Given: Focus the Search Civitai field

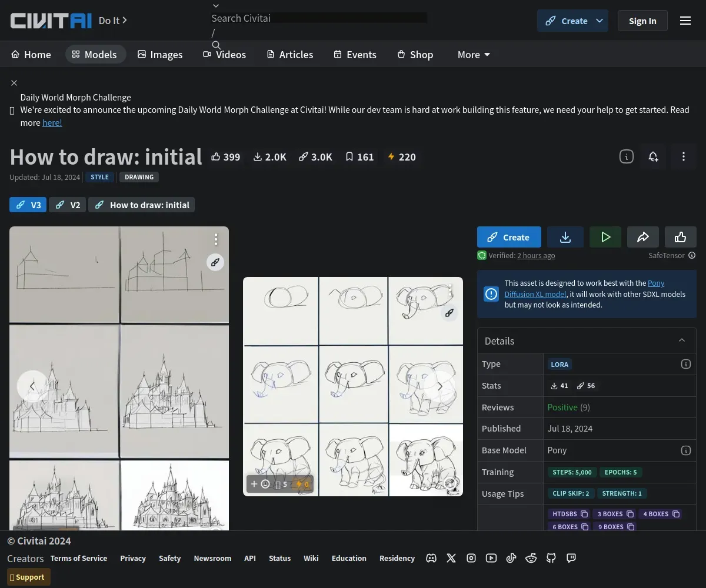Looking at the screenshot, I should [318, 18].
